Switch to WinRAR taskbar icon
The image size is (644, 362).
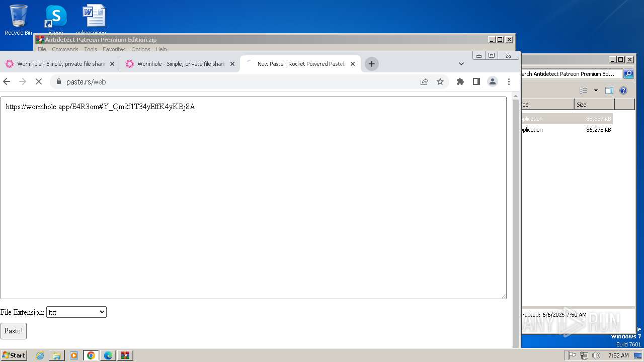pyautogui.click(x=125, y=355)
